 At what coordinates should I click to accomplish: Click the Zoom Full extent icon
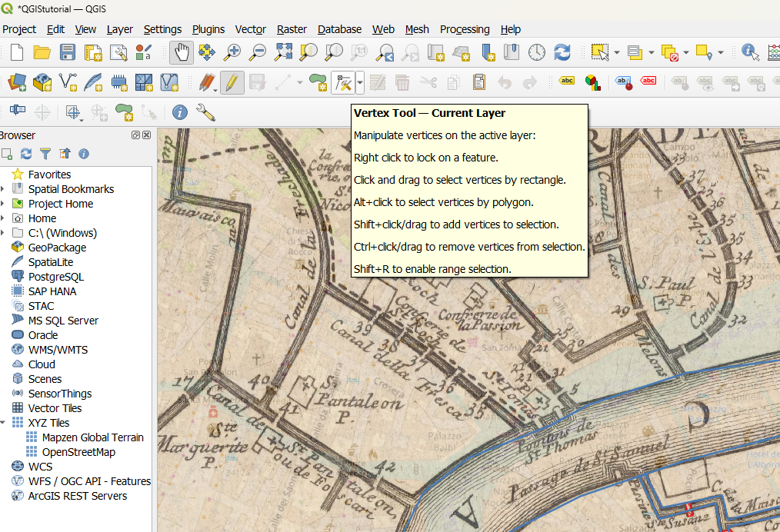(284, 52)
